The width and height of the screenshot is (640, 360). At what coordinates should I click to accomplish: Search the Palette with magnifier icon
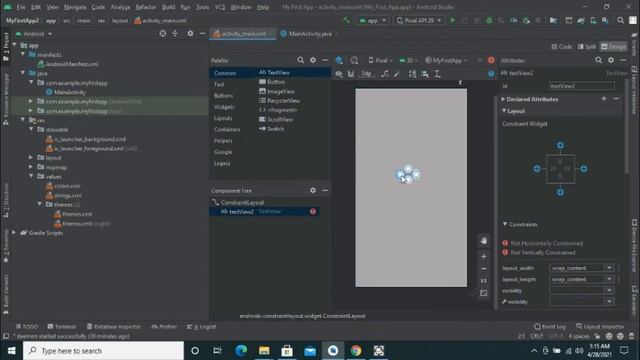pos(300,60)
